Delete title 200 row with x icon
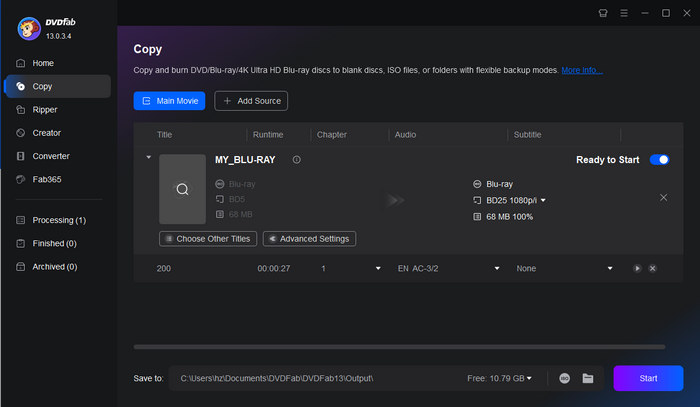Image resolution: width=700 pixels, height=407 pixels. 652,268
